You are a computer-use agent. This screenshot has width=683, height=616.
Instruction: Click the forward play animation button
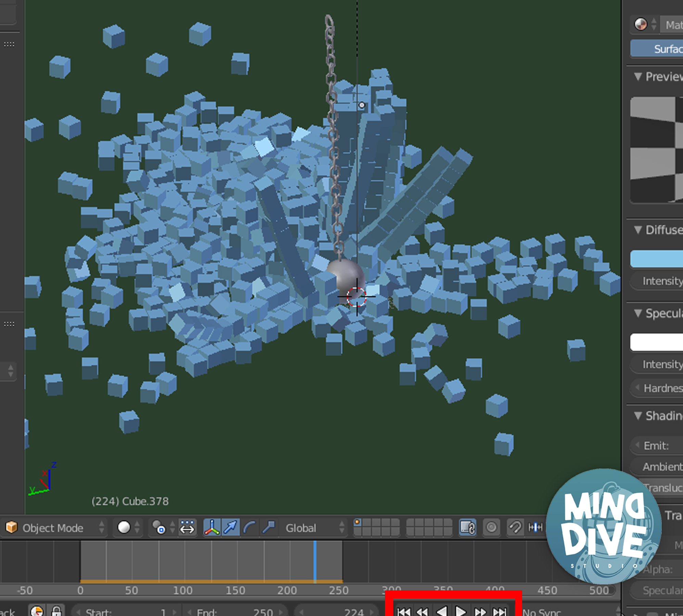[461, 611]
